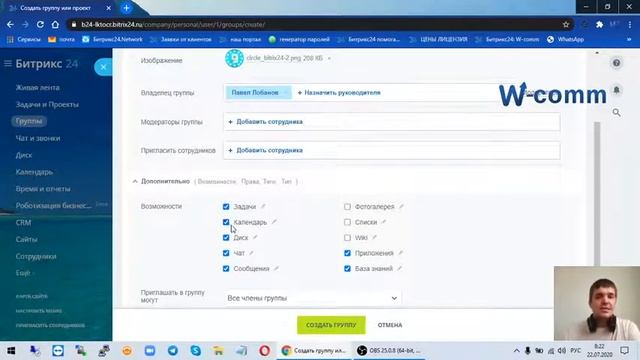Show more bookmarks with the chevron
The image size is (640, 360).
click(x=629, y=40)
